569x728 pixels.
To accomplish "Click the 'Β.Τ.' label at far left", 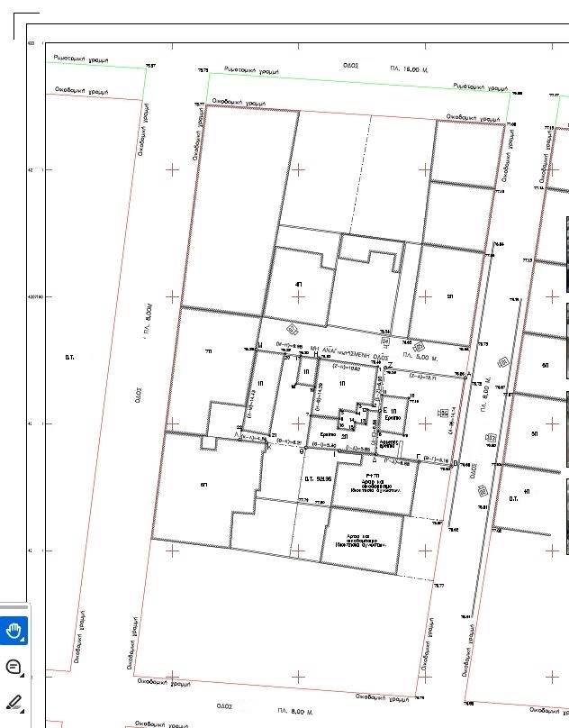I will point(69,358).
